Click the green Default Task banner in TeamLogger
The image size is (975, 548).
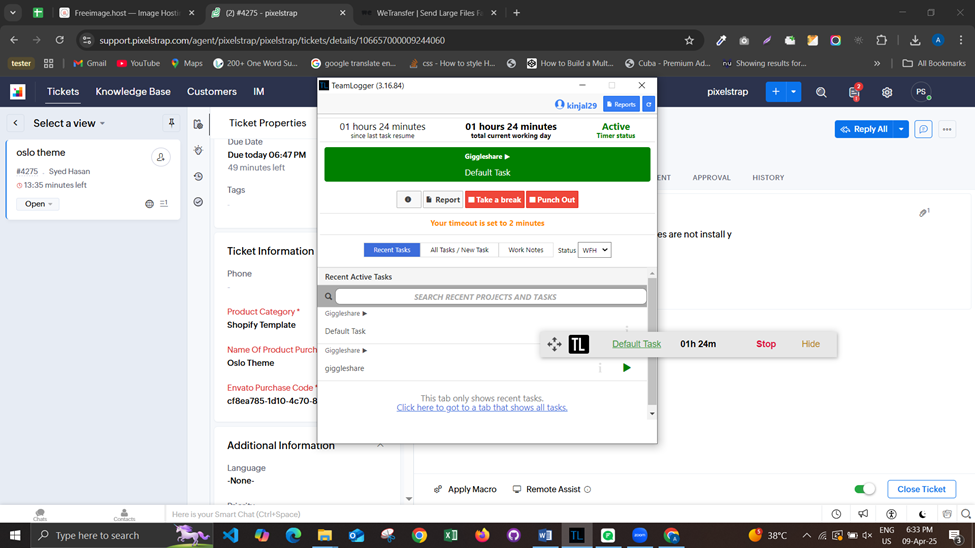pyautogui.click(x=487, y=164)
